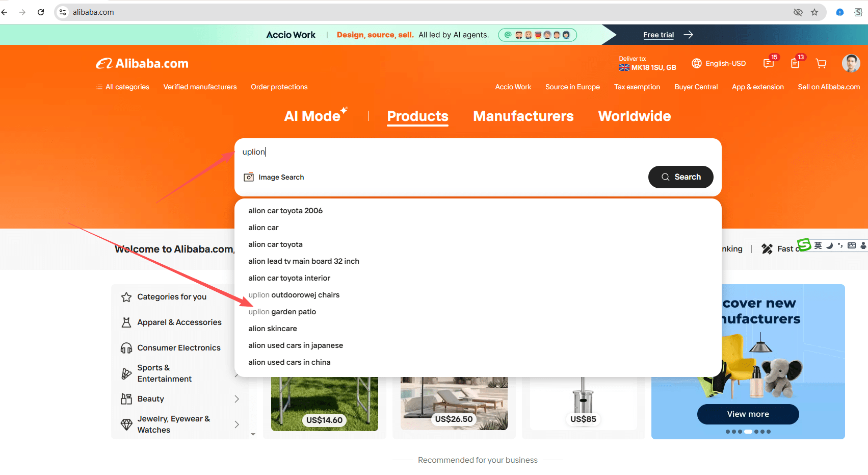The image size is (868, 475).
Task: Click the Sports & Entertainment icon
Action: pos(126,373)
